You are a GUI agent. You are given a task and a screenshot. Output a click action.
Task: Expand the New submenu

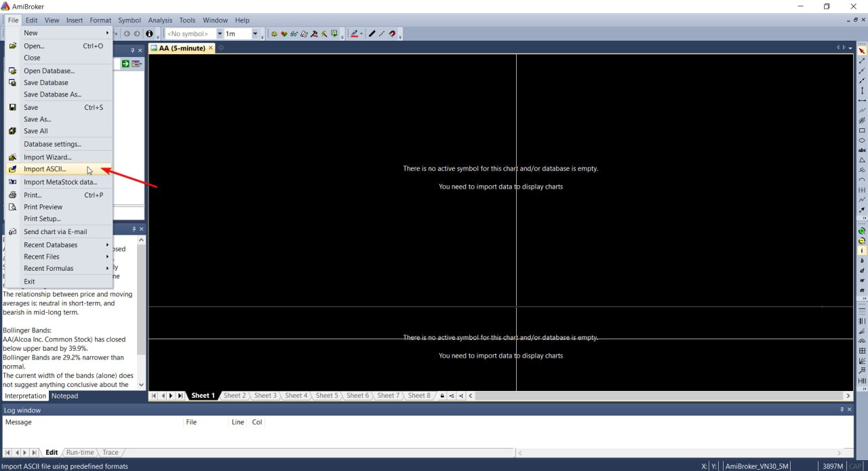[x=59, y=33]
